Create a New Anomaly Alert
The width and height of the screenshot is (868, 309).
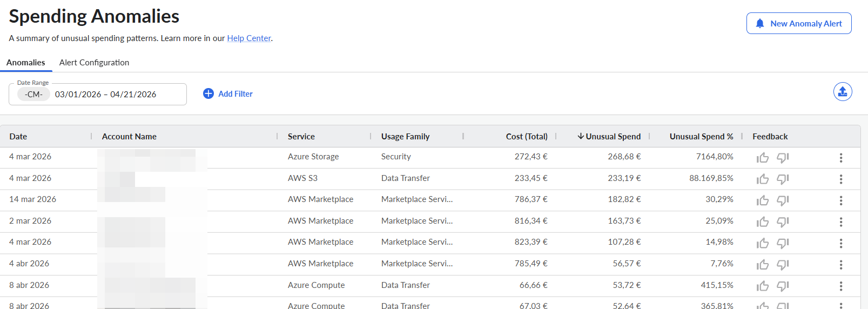point(799,23)
